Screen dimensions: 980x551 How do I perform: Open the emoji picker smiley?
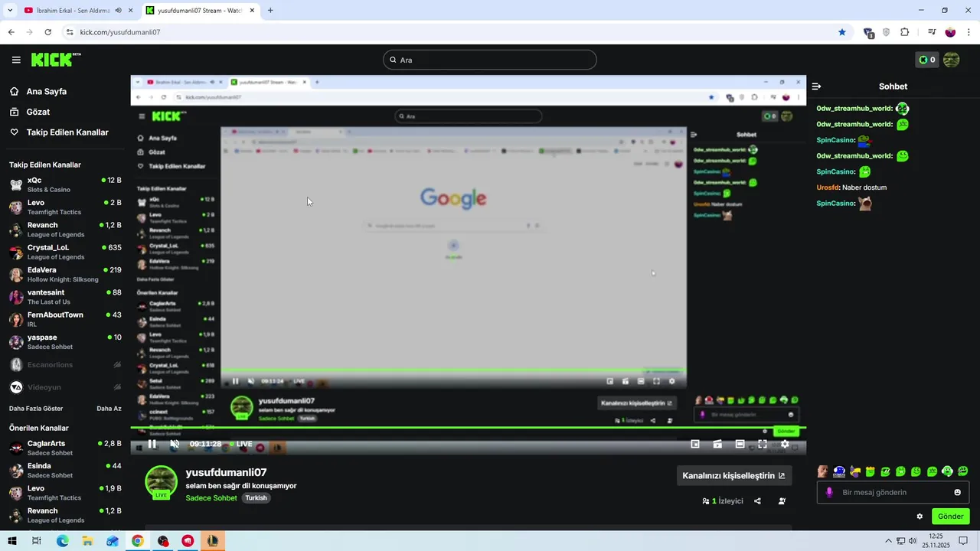point(957,492)
